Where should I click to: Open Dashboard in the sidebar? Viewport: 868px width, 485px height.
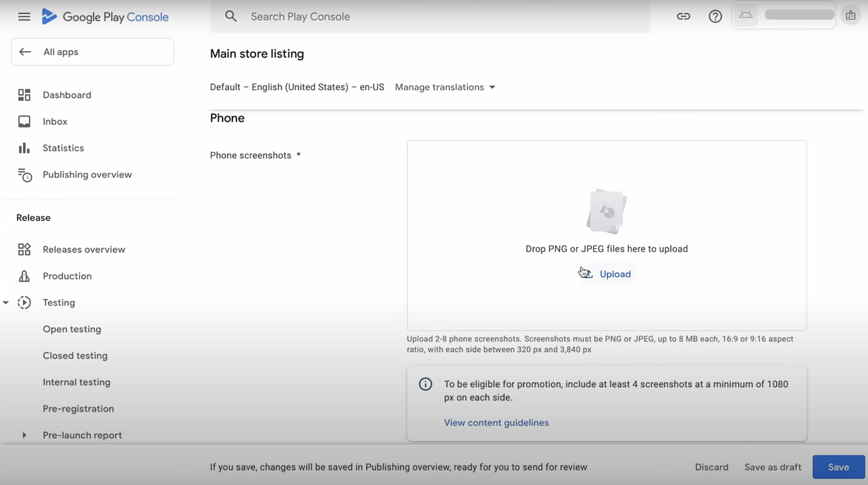[67, 95]
